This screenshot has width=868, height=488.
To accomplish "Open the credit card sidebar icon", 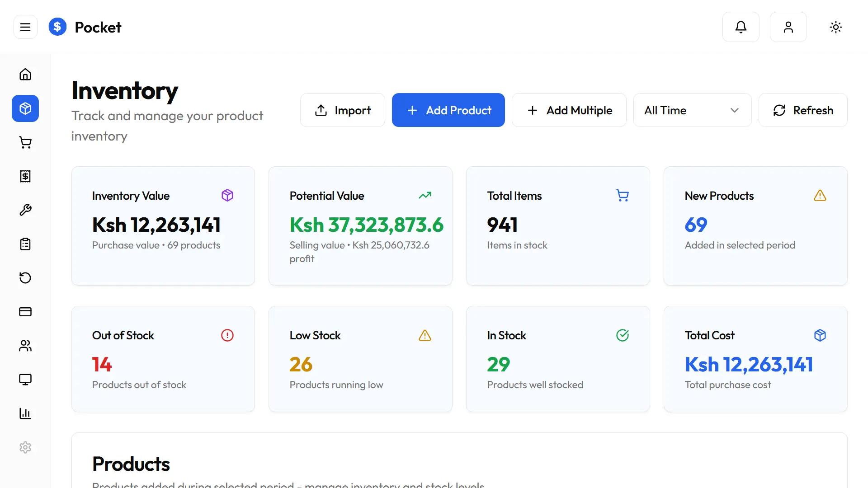I will point(25,312).
